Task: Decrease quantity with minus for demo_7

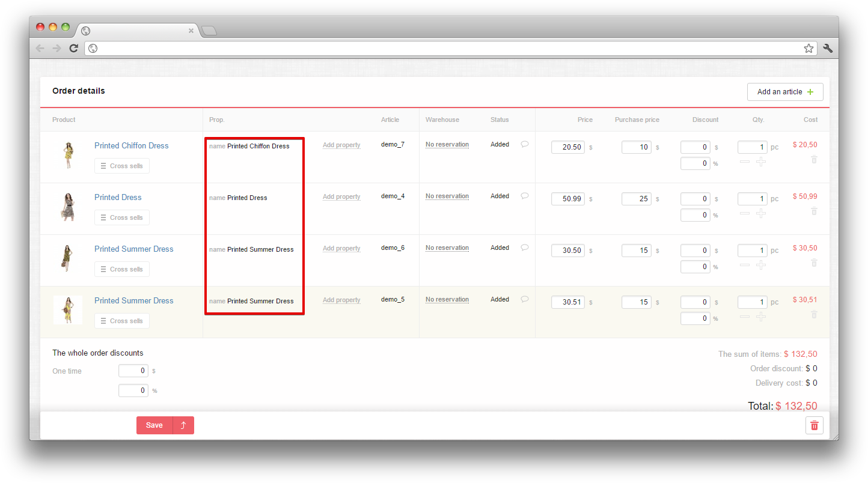Action: click(745, 162)
